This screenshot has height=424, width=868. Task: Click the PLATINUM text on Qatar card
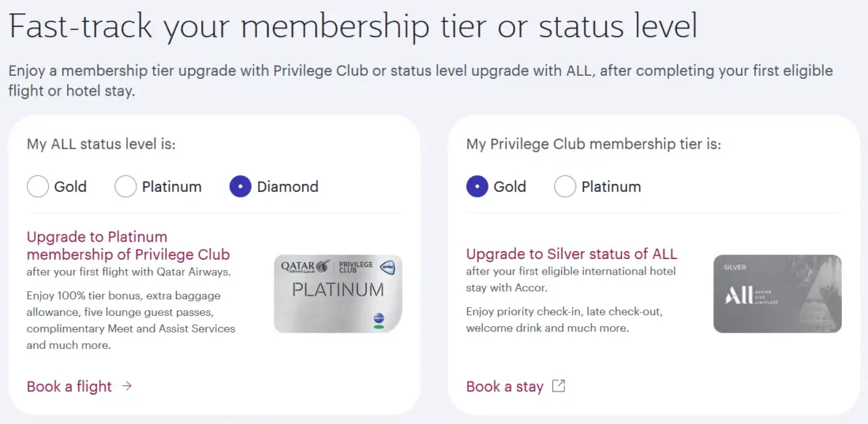[338, 290]
